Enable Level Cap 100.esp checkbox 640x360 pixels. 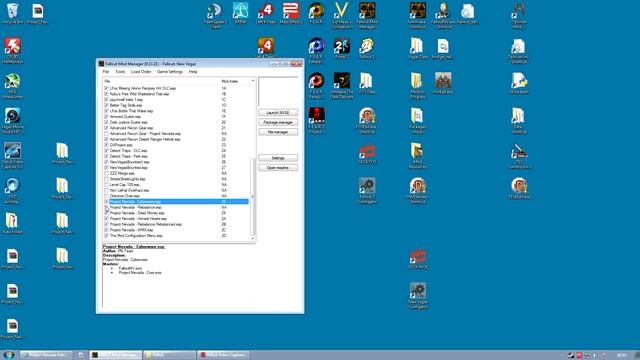107,185
